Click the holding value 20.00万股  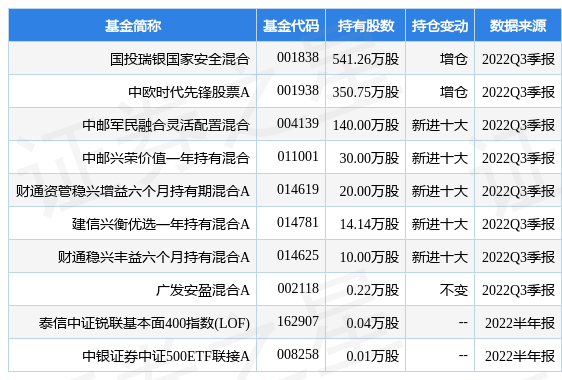click(369, 191)
